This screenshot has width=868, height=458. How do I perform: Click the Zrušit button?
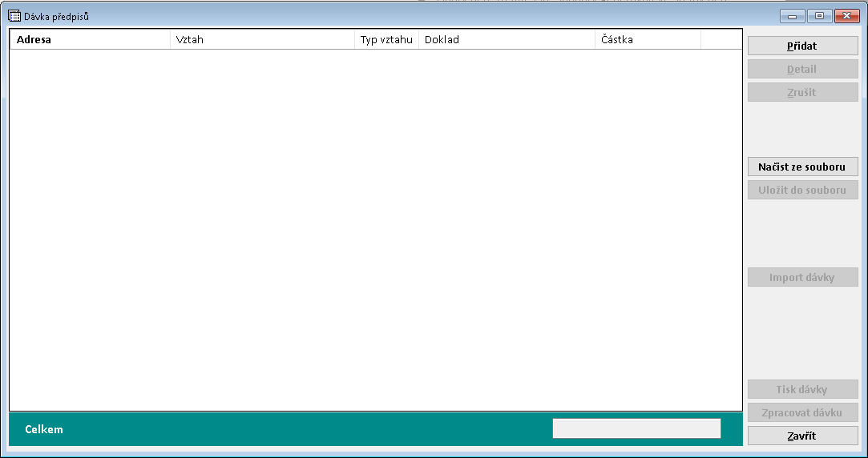pos(802,92)
